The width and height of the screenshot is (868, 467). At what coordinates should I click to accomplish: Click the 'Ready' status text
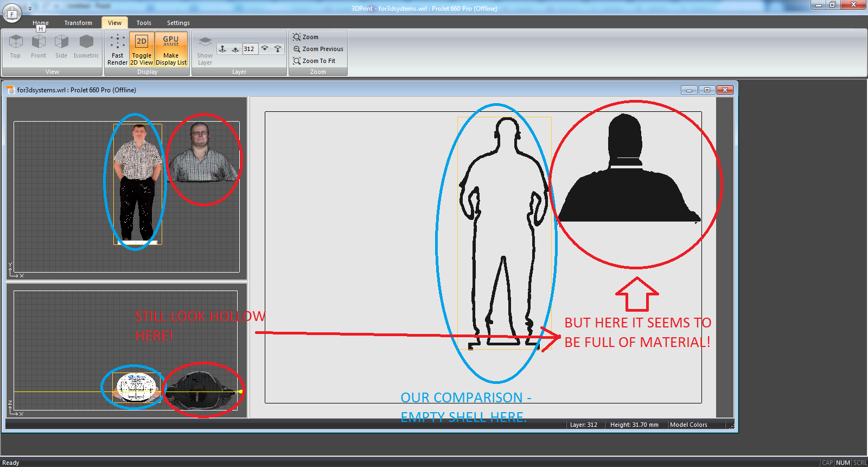pyautogui.click(x=11, y=463)
